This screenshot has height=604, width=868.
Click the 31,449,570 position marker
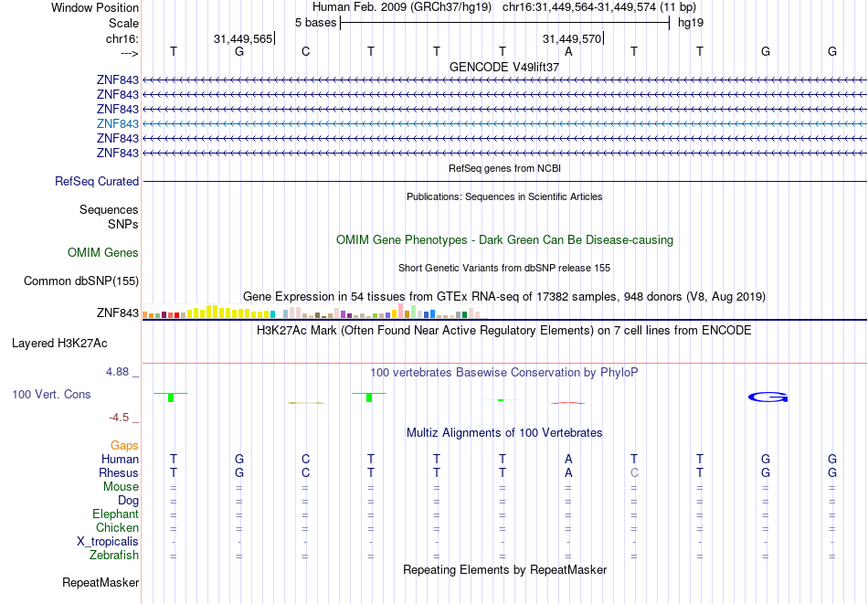pyautogui.click(x=572, y=38)
